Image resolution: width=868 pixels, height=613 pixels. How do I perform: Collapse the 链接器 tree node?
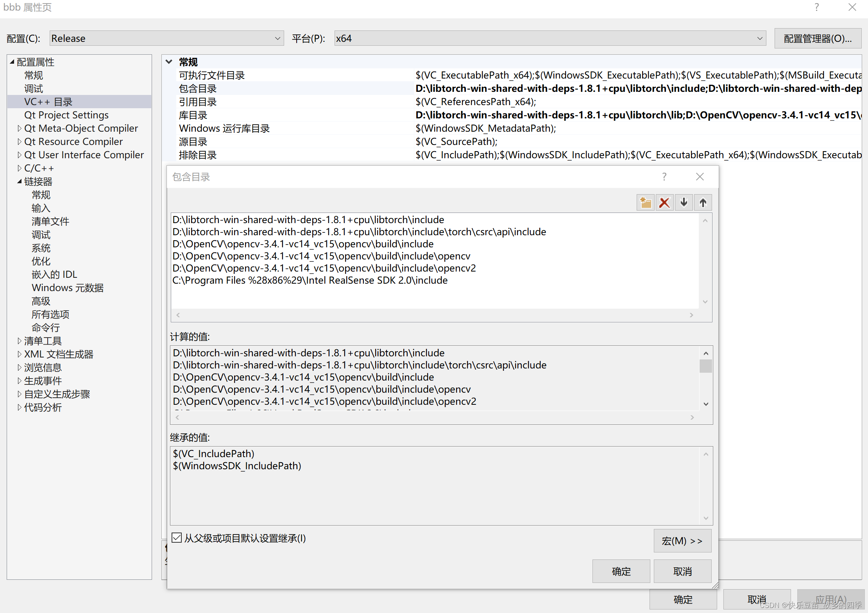pos(20,181)
